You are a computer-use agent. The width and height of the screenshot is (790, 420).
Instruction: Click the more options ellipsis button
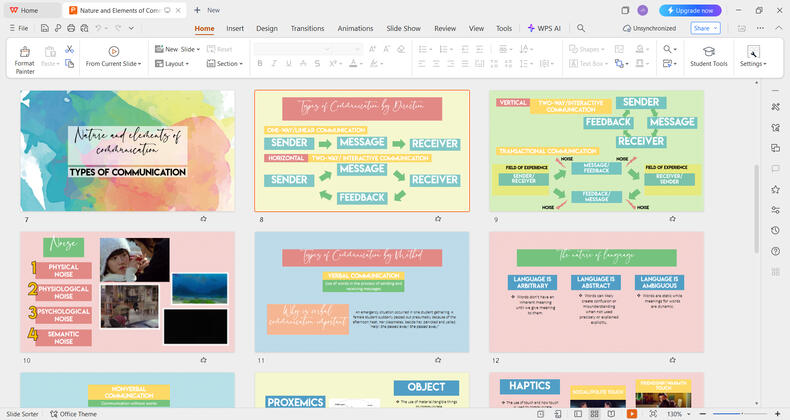pyautogui.click(x=760, y=28)
